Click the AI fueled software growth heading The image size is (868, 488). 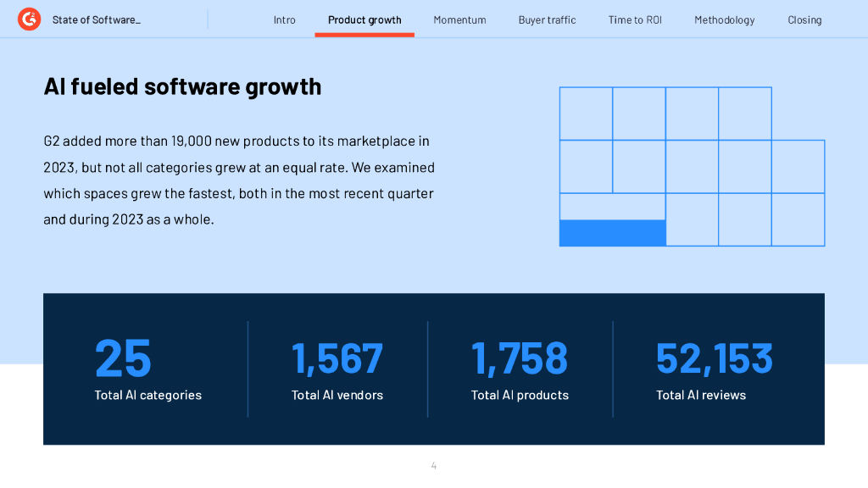(182, 86)
